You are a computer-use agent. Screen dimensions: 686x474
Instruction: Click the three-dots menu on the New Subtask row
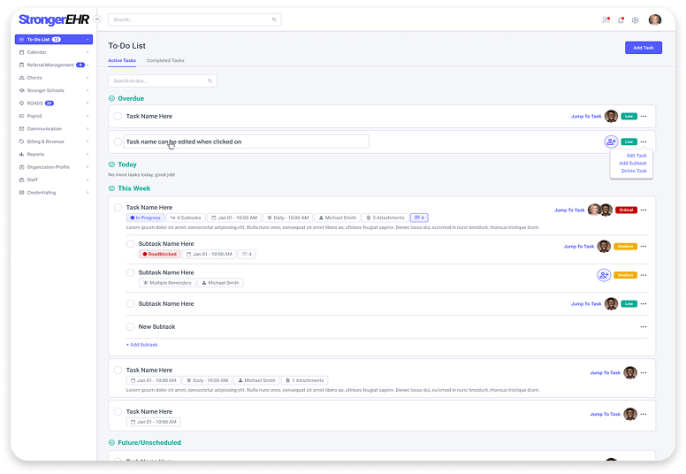tap(644, 327)
